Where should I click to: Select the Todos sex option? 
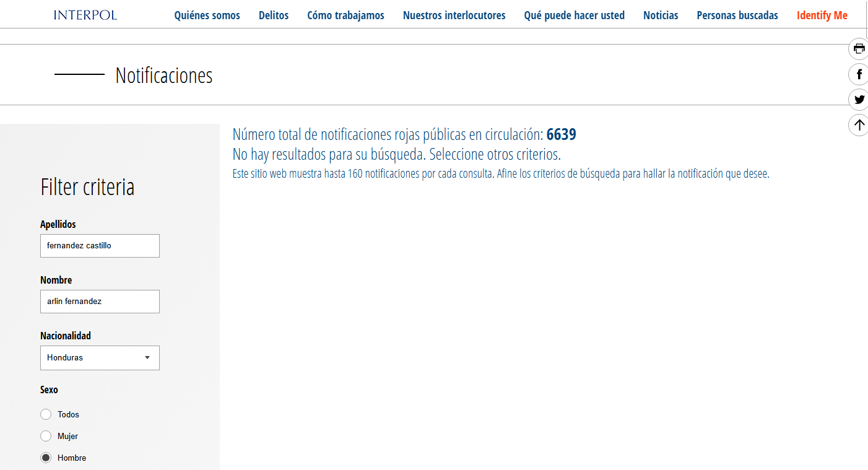coord(46,414)
